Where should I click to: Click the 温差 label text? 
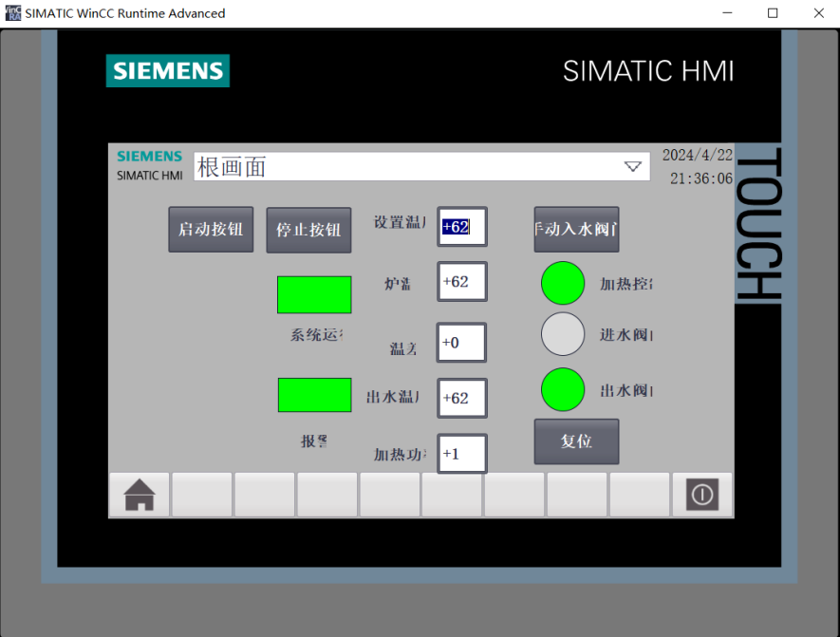pos(402,349)
